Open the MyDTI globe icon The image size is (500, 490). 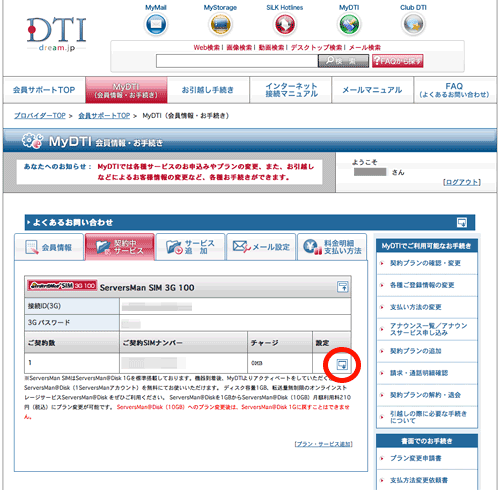point(349,24)
